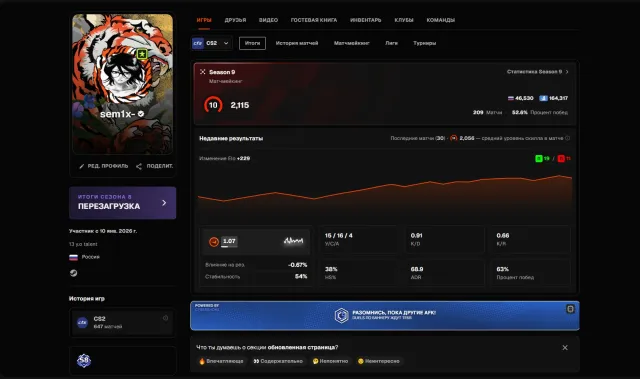Click the Поделит. share button

(155, 166)
